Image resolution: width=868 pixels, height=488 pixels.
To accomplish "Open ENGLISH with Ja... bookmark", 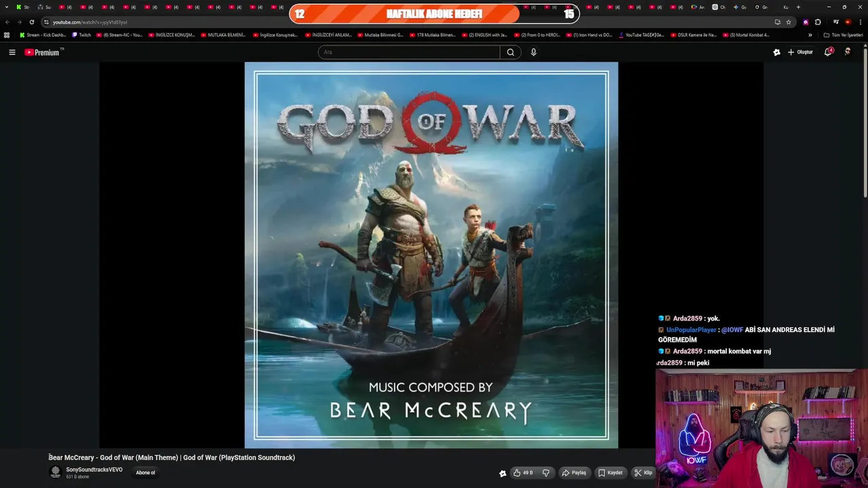I will click(x=485, y=35).
